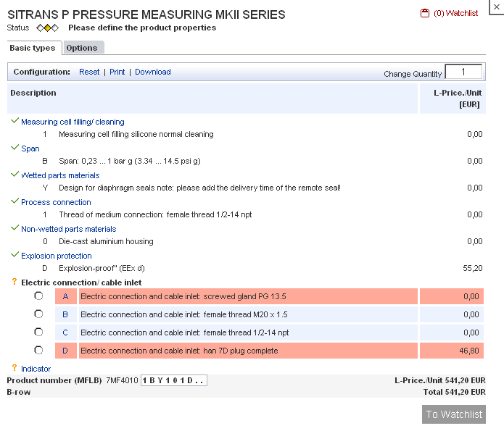Reset the configuration
The image size is (504, 431).
tap(89, 72)
